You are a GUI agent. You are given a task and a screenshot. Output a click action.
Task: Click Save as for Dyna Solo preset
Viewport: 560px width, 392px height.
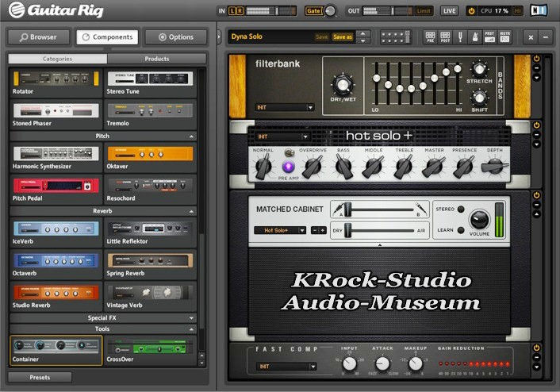click(342, 37)
